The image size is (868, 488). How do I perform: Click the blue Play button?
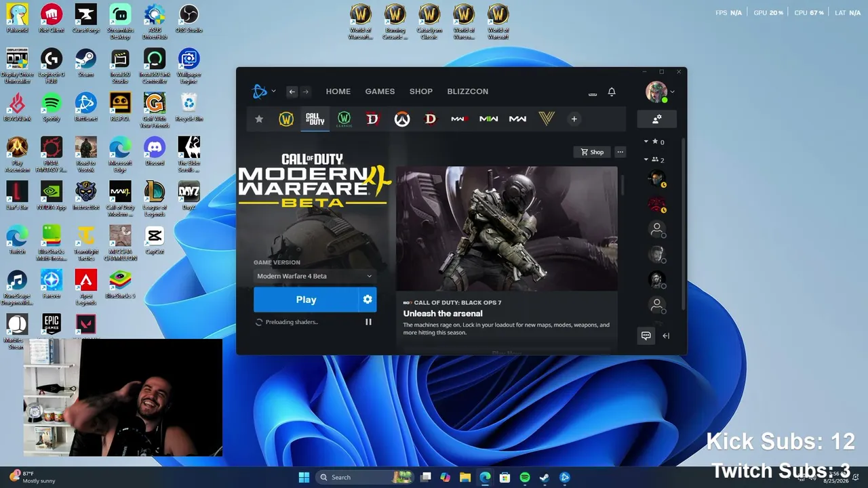point(306,300)
